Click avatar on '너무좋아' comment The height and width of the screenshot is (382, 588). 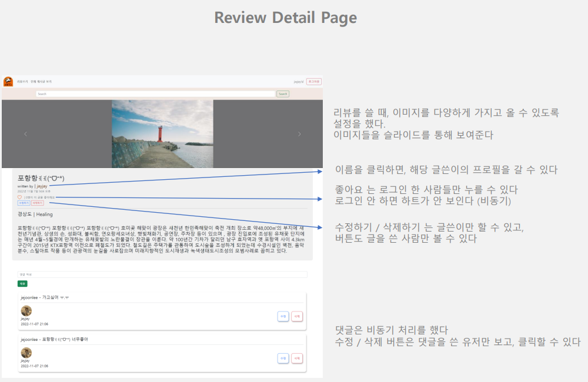click(26, 353)
